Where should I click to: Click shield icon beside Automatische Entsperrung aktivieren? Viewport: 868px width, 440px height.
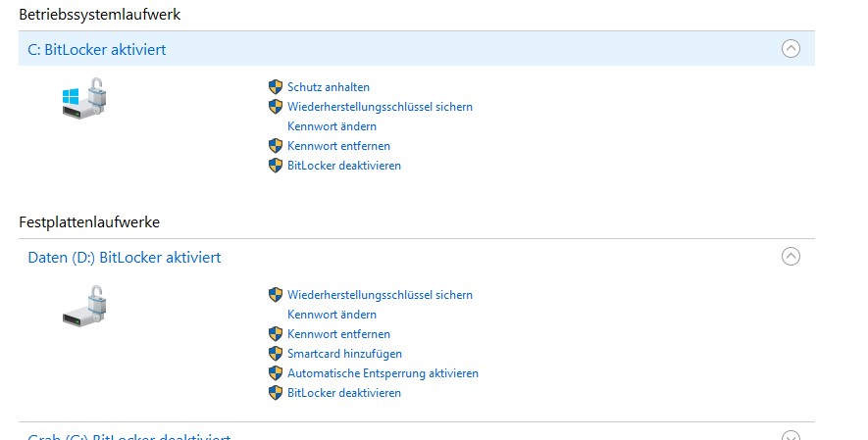point(276,373)
